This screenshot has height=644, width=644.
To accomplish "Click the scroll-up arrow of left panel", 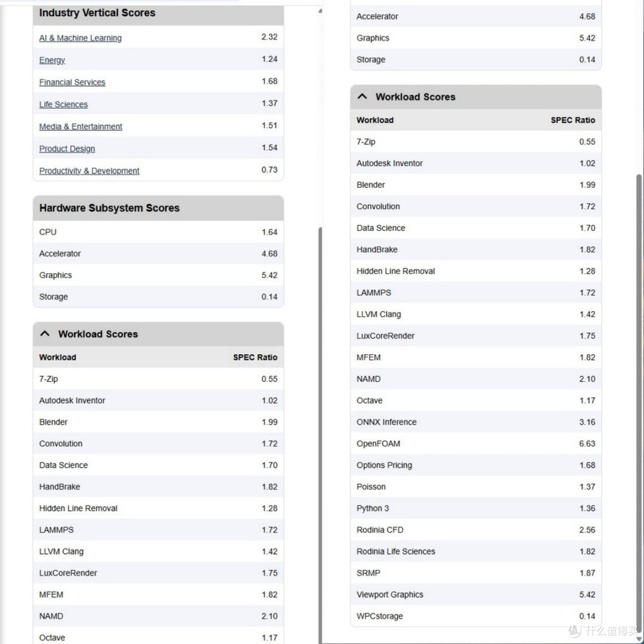I will click(320, 11).
